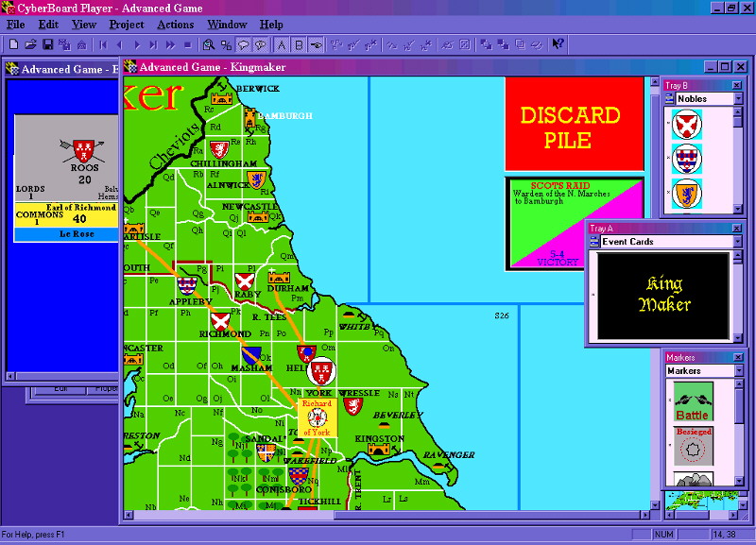
Task: Expand the Markers dropdown in Markers palette
Action: coord(738,370)
